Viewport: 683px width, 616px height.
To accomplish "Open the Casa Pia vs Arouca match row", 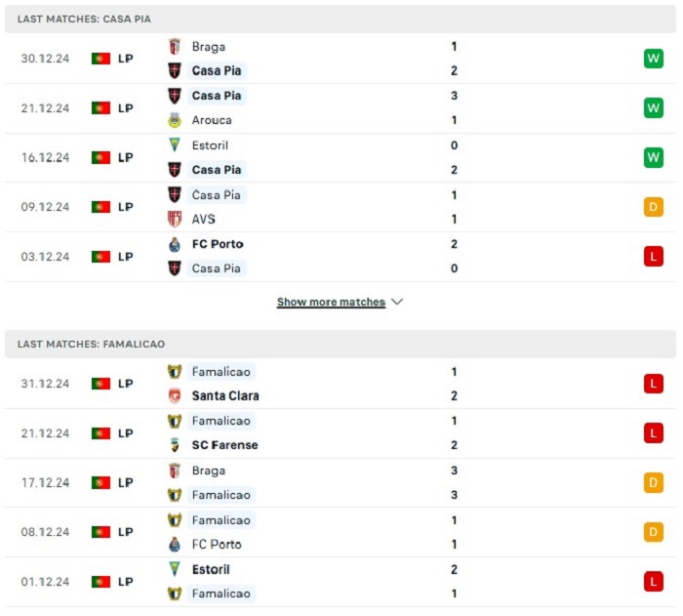I will point(341,108).
